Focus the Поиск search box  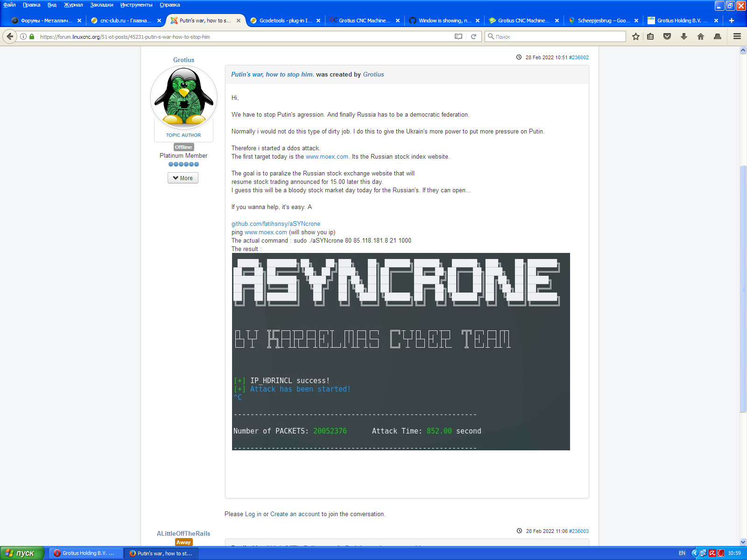[x=556, y=36]
